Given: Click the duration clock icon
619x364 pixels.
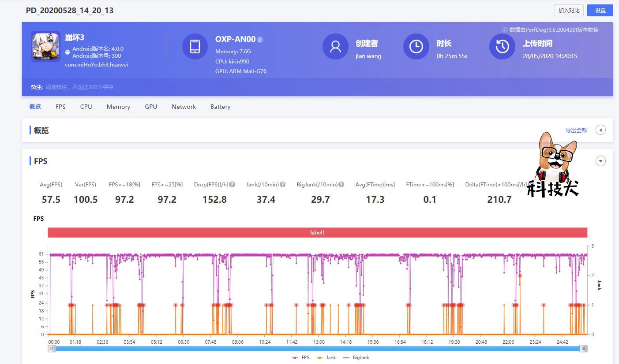Looking at the screenshot, I should coord(416,46).
